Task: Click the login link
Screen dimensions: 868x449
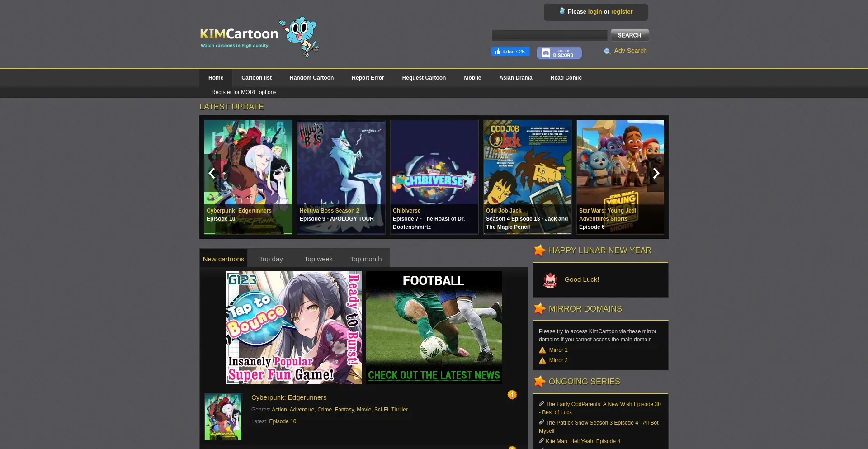Action: click(x=594, y=12)
